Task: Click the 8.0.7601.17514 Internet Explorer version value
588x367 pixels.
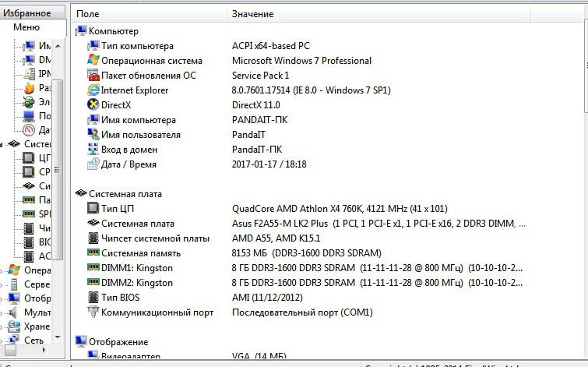Action: coord(312,90)
